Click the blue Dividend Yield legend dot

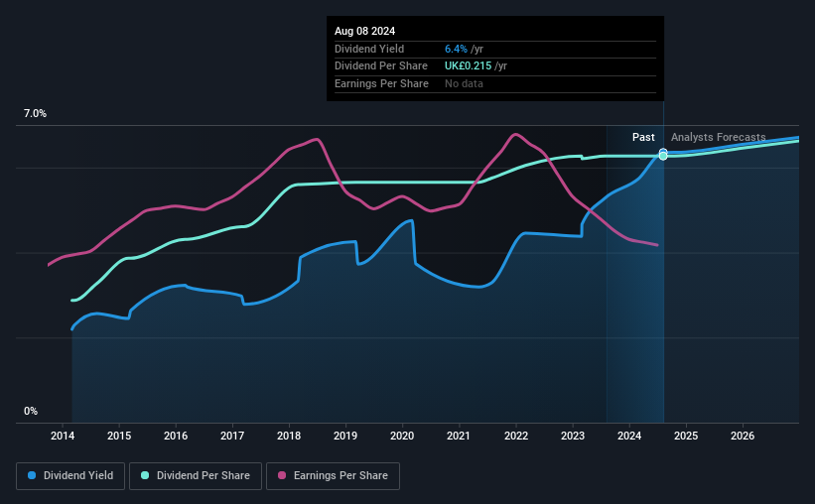coord(32,475)
